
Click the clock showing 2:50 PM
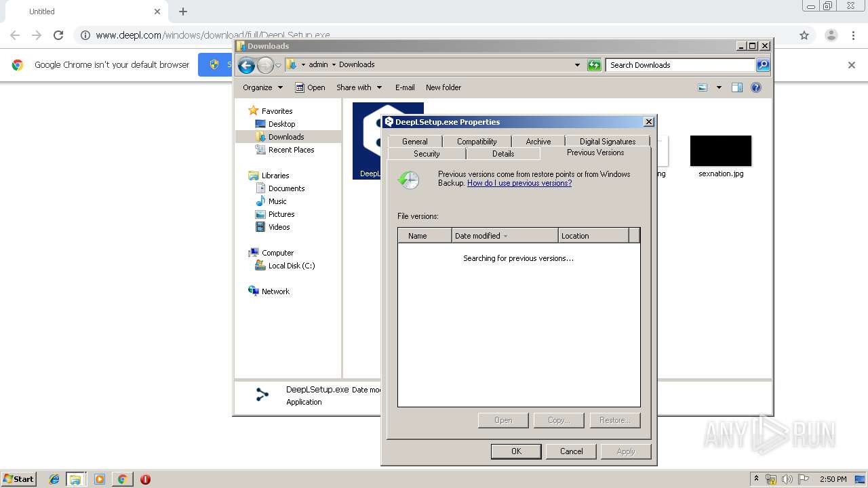point(833,479)
